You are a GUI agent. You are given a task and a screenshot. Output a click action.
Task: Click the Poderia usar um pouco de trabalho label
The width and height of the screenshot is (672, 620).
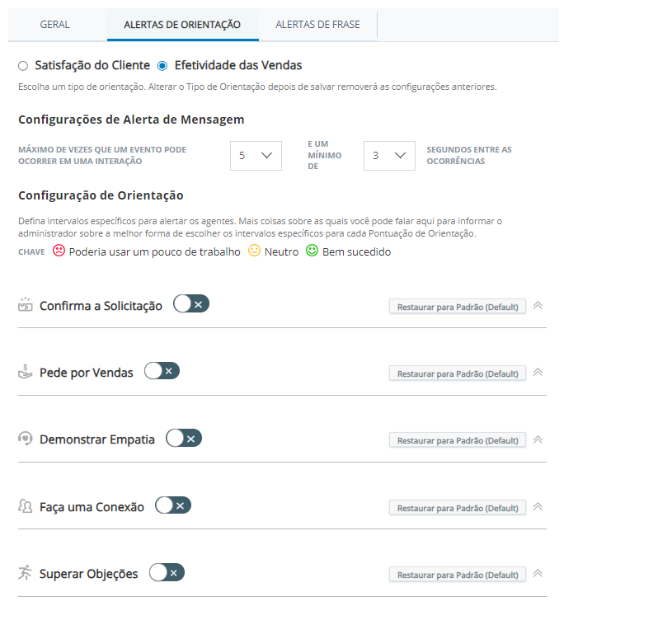pos(155,252)
